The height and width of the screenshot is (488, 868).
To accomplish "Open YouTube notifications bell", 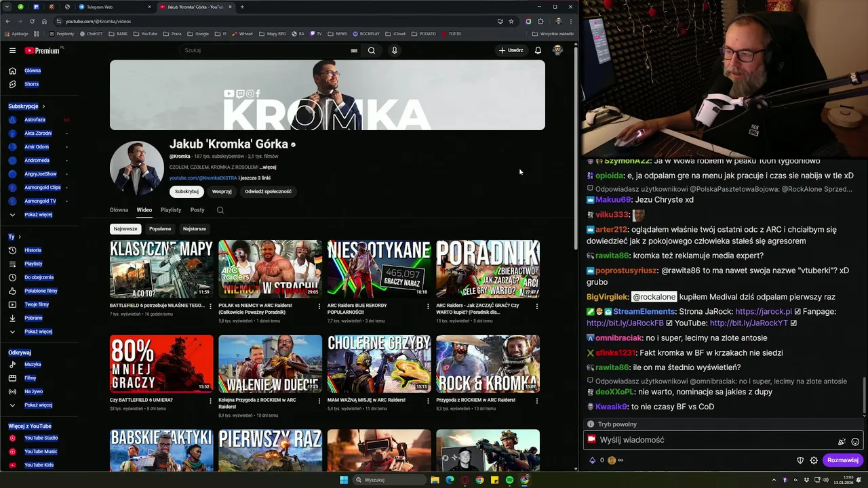I will pyautogui.click(x=538, y=50).
